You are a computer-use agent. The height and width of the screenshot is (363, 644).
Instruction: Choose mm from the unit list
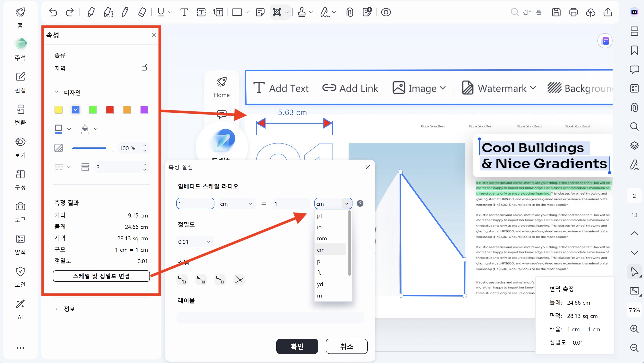(322, 238)
